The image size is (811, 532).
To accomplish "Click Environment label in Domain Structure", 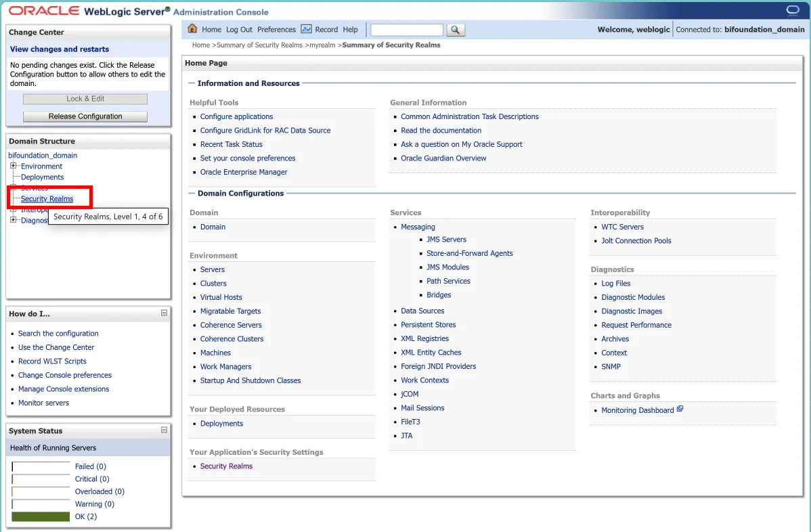I will coord(41,166).
